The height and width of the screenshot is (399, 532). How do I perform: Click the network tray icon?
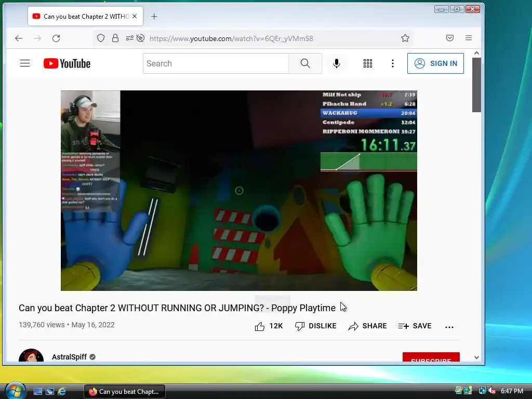point(482,391)
